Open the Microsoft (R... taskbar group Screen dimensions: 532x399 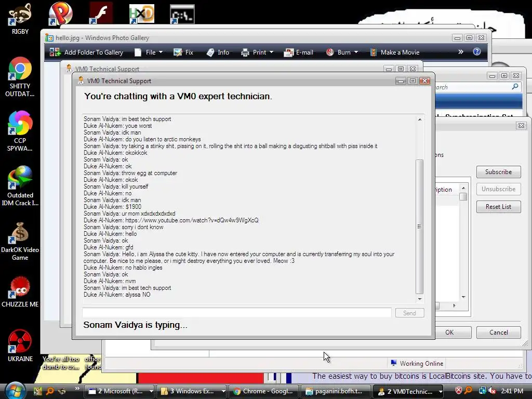[120, 391]
